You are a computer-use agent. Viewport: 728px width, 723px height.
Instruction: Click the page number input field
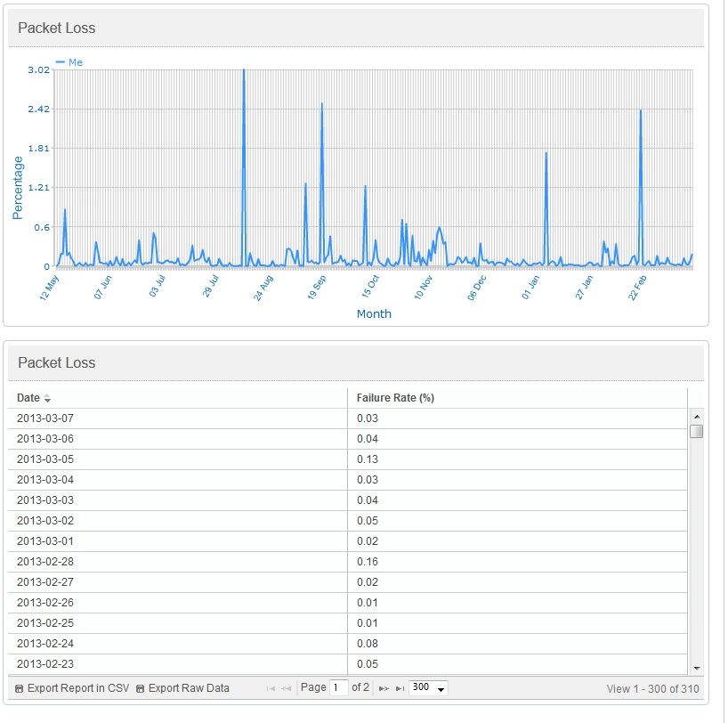339,687
